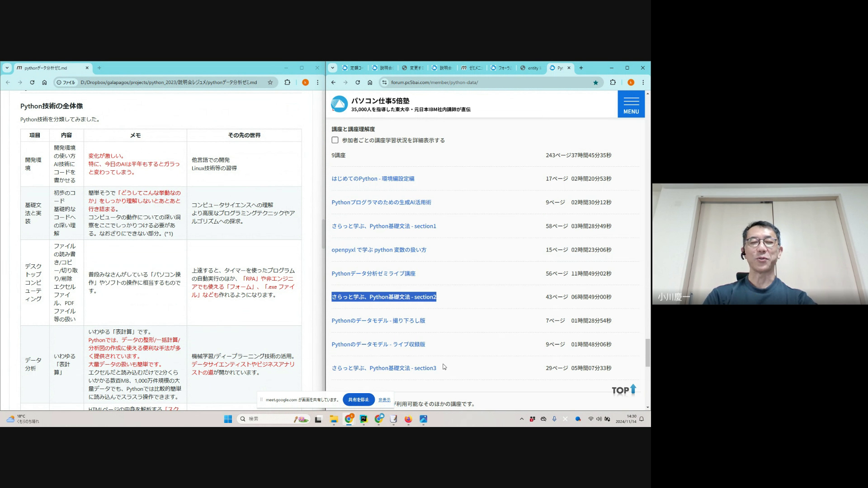868x488 pixels.
Task: Toggle the volume icon in system tray
Action: (x=599, y=419)
